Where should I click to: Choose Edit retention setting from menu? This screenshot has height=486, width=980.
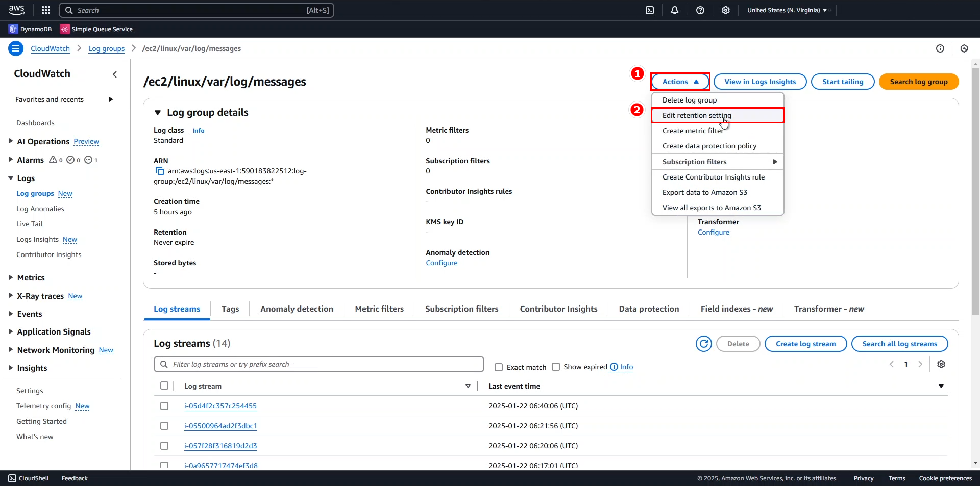point(696,115)
